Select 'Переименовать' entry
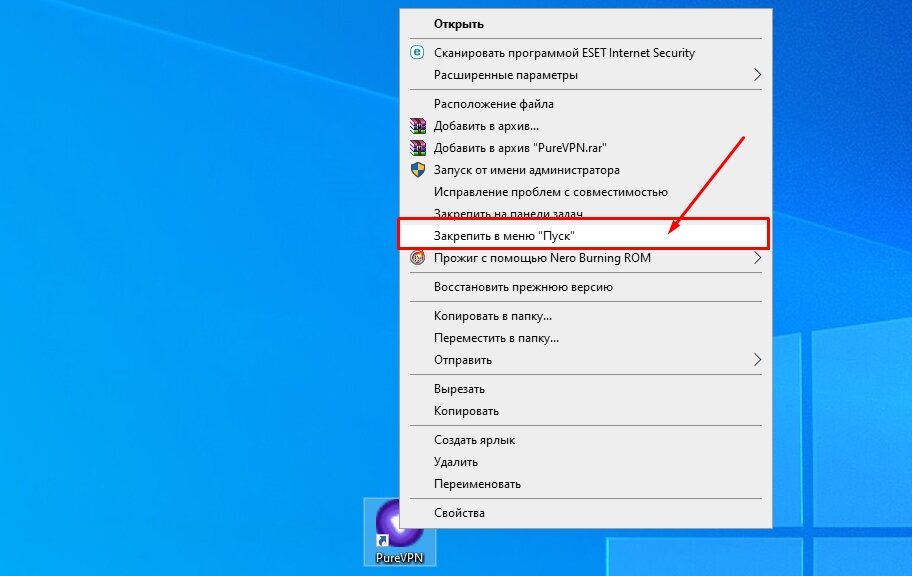 pos(586,484)
